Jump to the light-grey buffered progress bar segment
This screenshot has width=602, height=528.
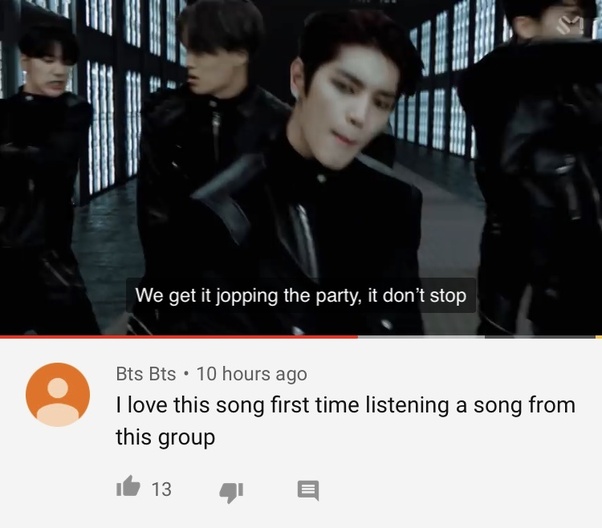pyautogui.click(x=421, y=337)
